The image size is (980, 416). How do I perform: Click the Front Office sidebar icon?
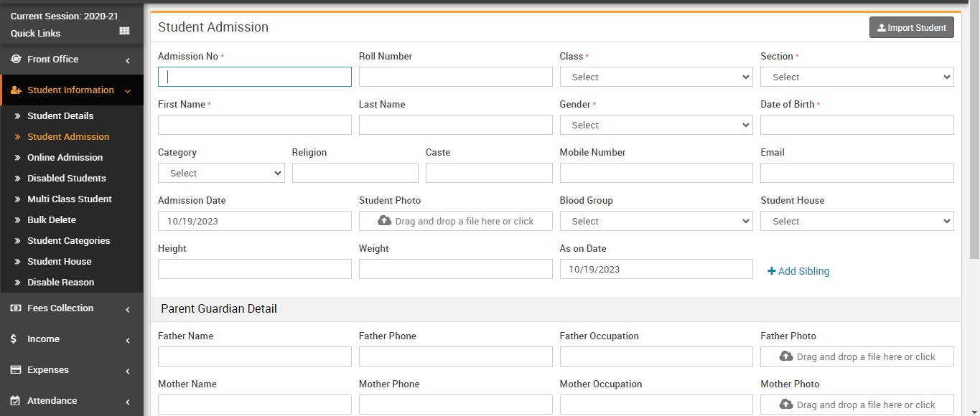point(16,60)
